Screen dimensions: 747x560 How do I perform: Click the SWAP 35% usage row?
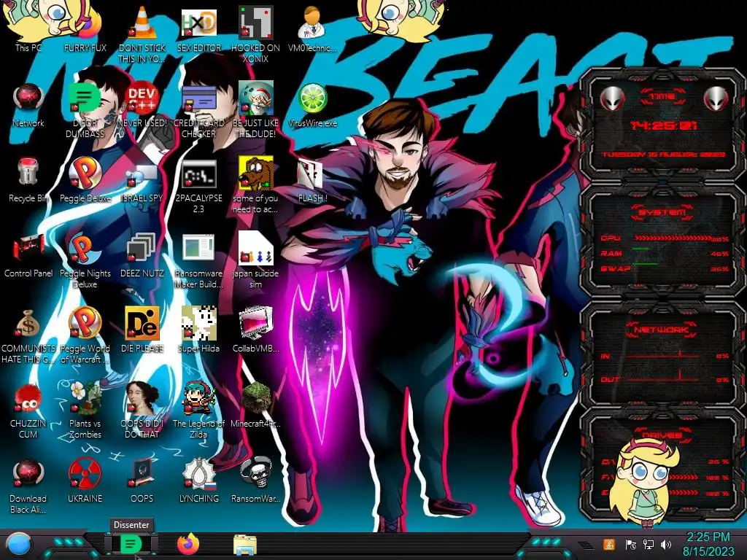click(664, 268)
